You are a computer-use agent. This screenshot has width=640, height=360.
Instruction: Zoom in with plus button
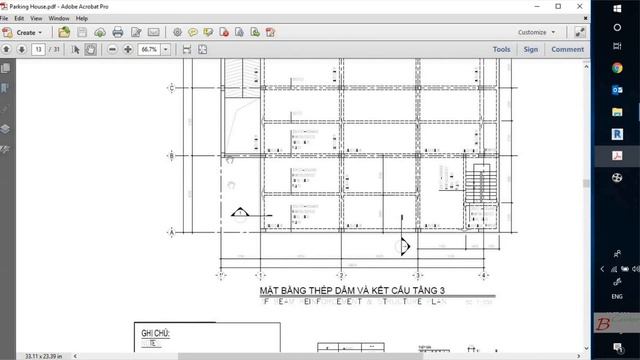point(128,49)
